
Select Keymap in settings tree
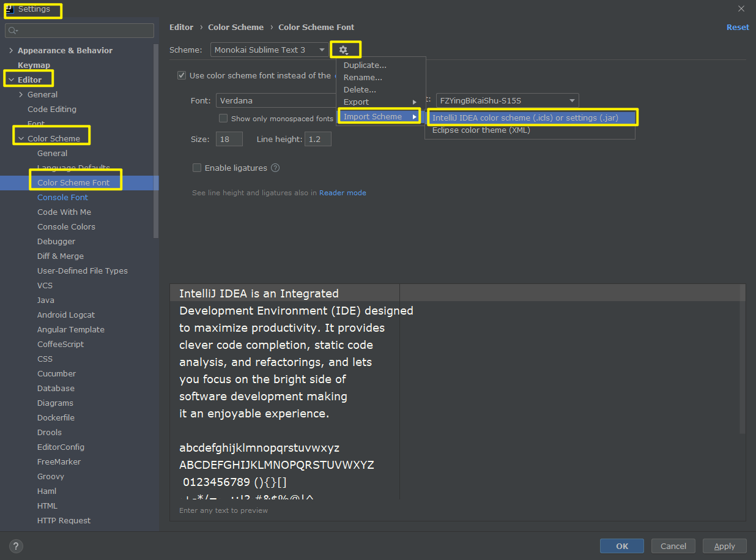(x=34, y=65)
